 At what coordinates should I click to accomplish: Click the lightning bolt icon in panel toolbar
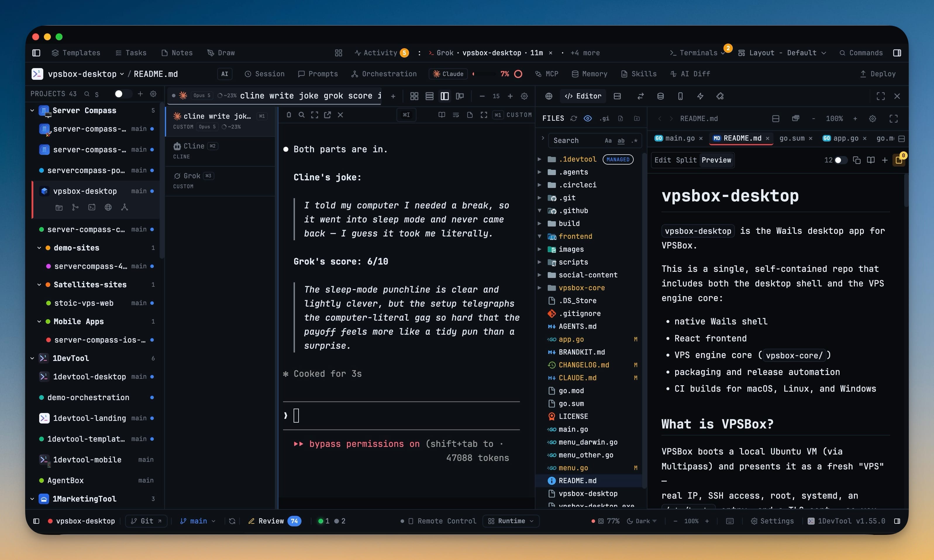tap(700, 96)
